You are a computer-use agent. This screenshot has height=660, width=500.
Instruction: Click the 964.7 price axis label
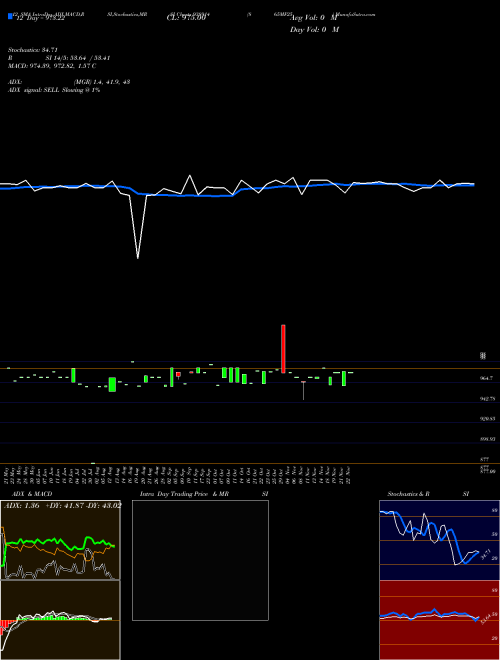point(487,378)
